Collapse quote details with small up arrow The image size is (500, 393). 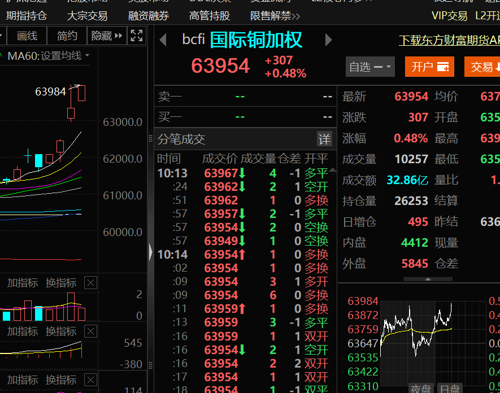pyautogui.click(x=428, y=279)
